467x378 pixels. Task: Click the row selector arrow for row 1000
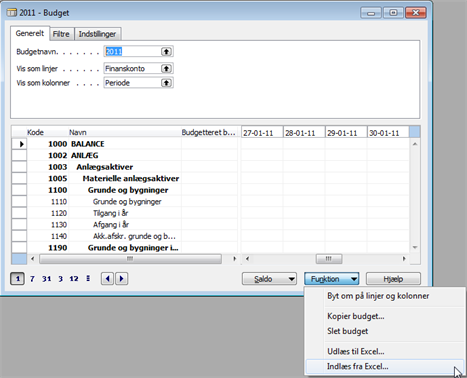[x=19, y=144]
